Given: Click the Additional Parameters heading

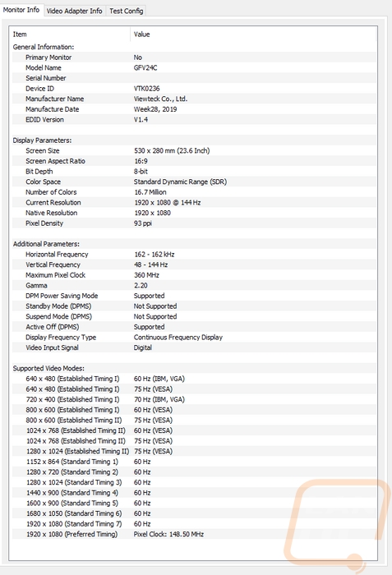Looking at the screenshot, I should pos(46,244).
